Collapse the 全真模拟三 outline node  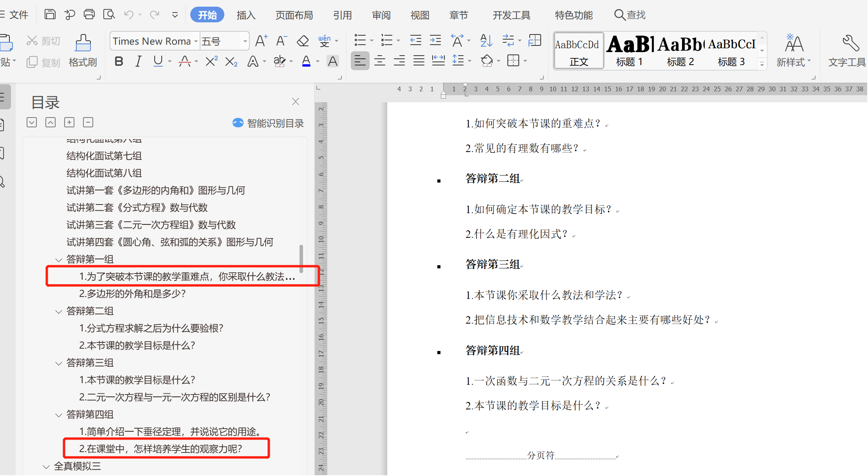[46, 467]
